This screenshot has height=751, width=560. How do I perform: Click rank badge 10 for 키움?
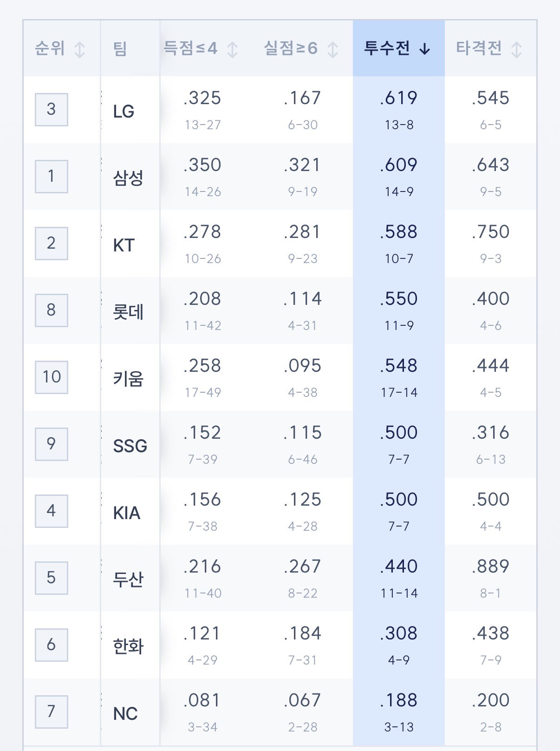[52, 377]
